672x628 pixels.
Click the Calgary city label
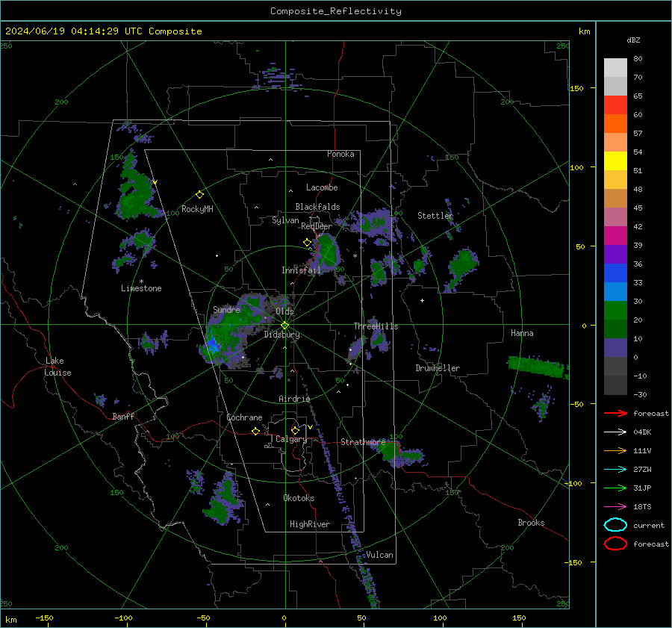291,439
